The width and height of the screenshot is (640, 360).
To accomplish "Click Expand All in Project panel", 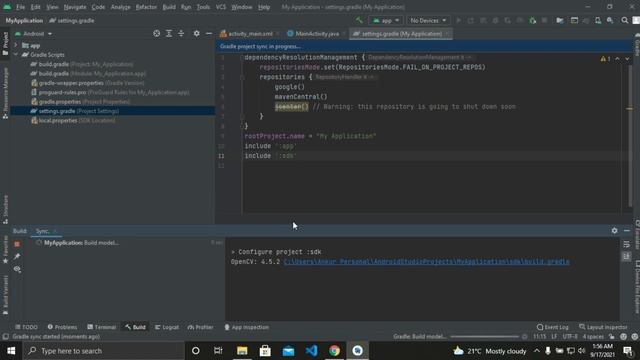I will (169, 33).
